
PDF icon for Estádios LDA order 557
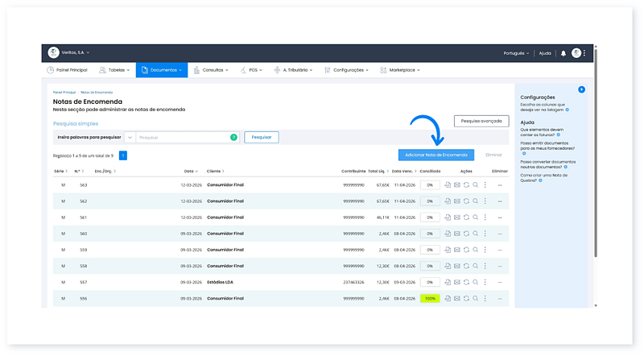pos(448,282)
